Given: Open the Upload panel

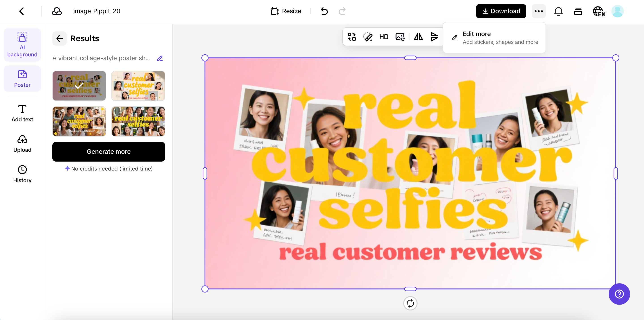Looking at the screenshot, I should 22,144.
